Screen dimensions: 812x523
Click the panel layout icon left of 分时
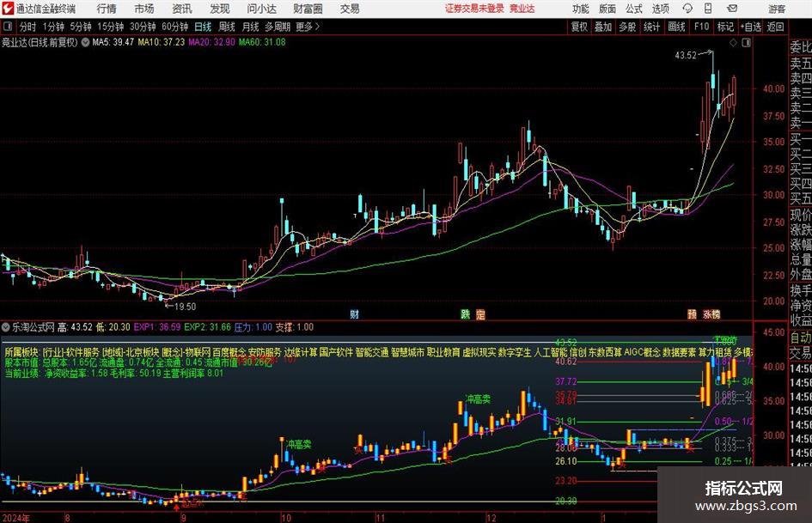pyautogui.click(x=8, y=27)
